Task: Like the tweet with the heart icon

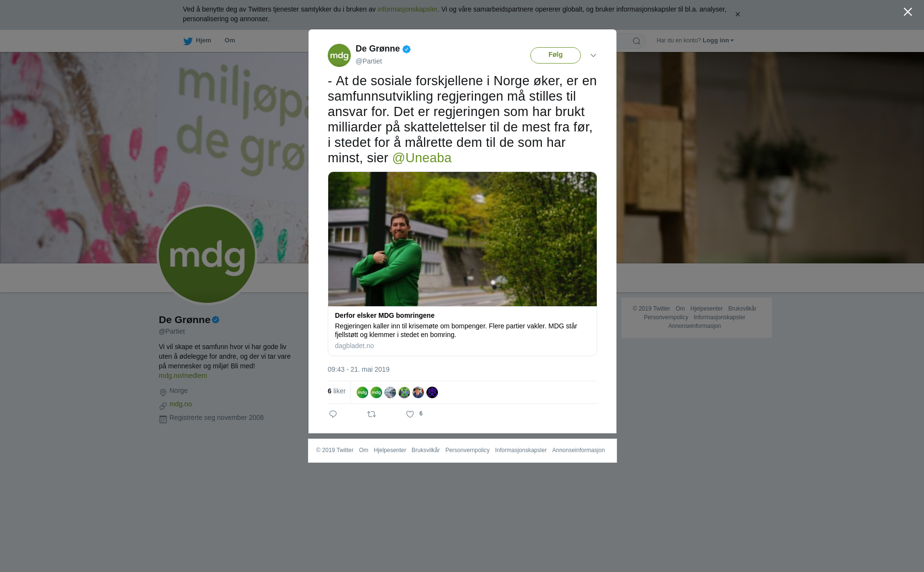Action: point(410,414)
